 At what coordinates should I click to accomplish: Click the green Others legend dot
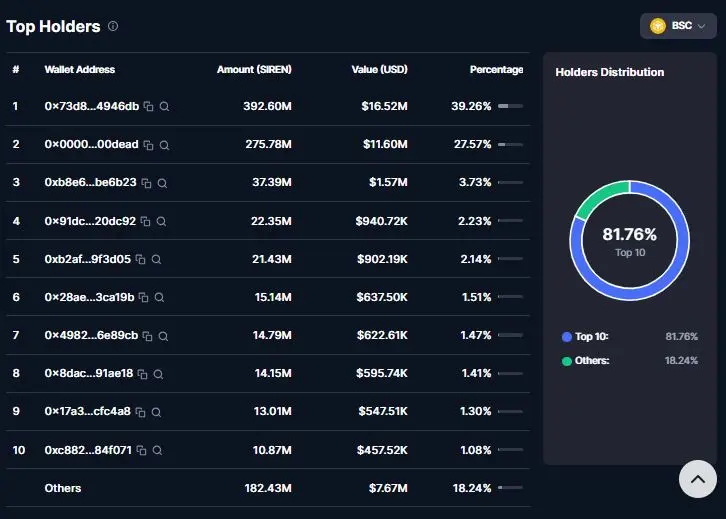(567, 361)
